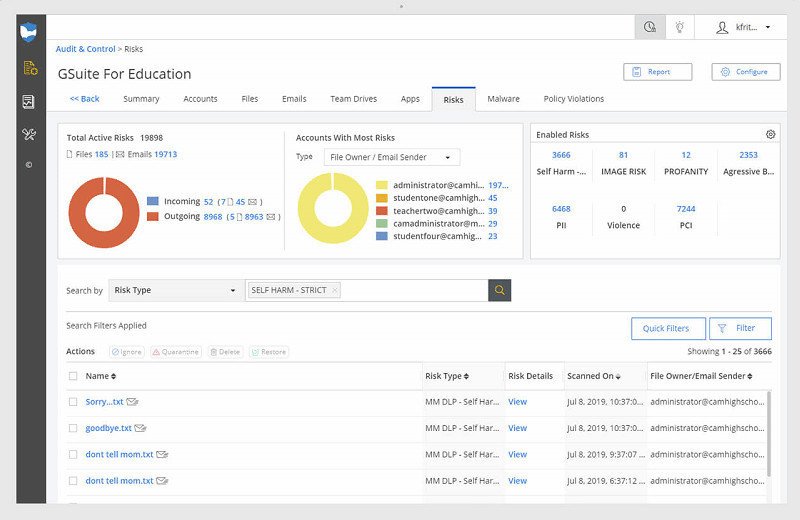Click the shield logo in the sidebar
Viewport: 800px width, 520px height.
(x=29, y=32)
